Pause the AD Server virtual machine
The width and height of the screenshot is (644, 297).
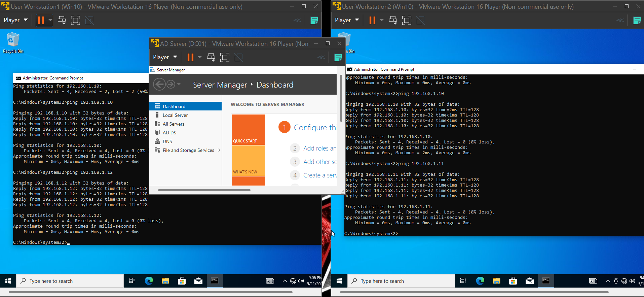click(x=190, y=57)
